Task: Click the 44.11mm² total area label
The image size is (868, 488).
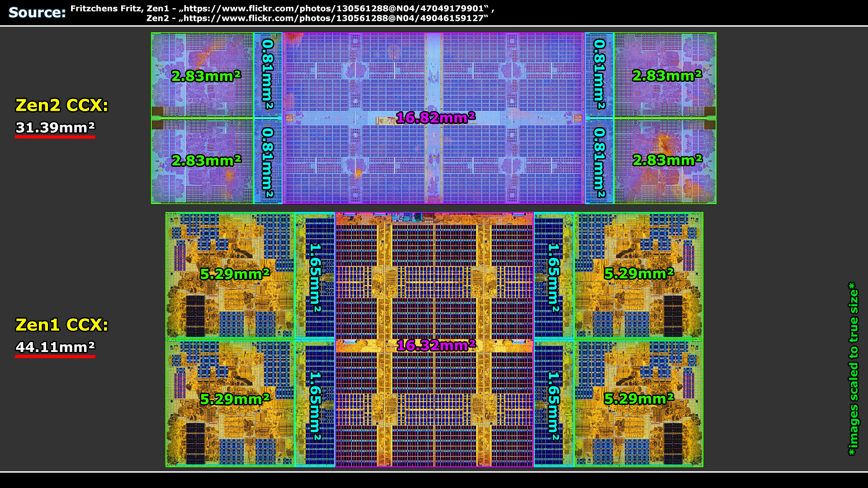Action: (x=55, y=347)
